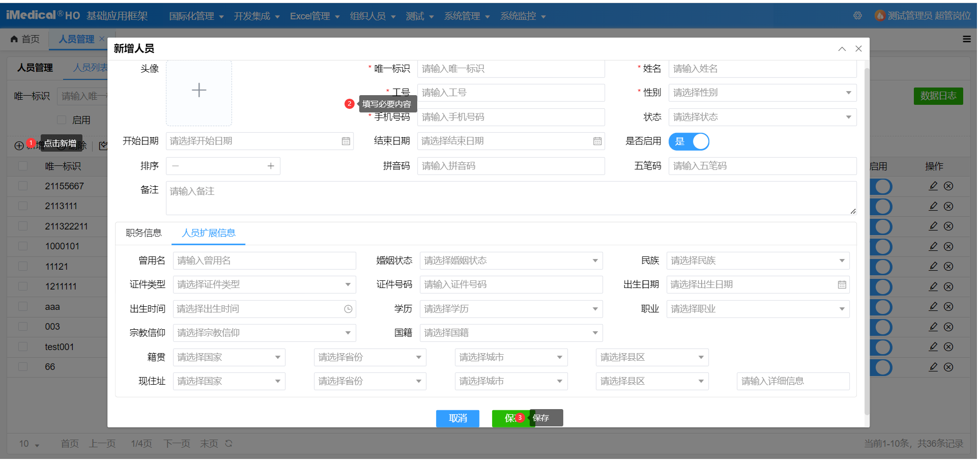Open clock icon for 出生时间

pyautogui.click(x=348, y=309)
